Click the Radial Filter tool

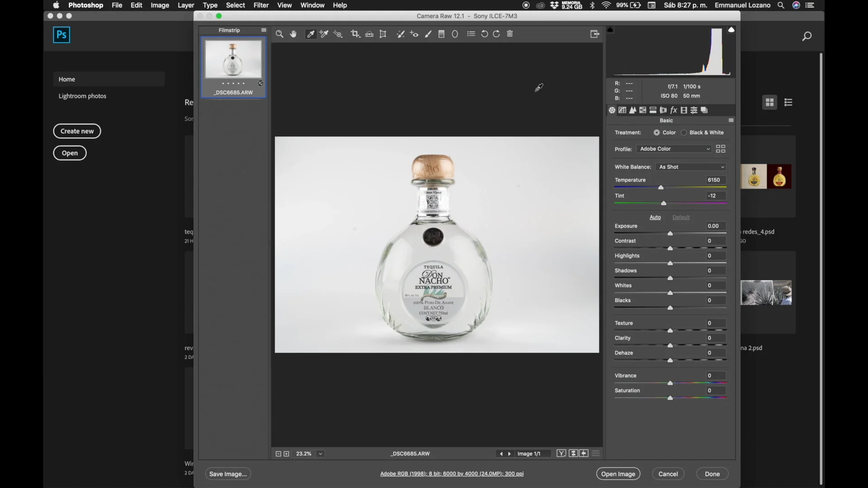click(455, 33)
